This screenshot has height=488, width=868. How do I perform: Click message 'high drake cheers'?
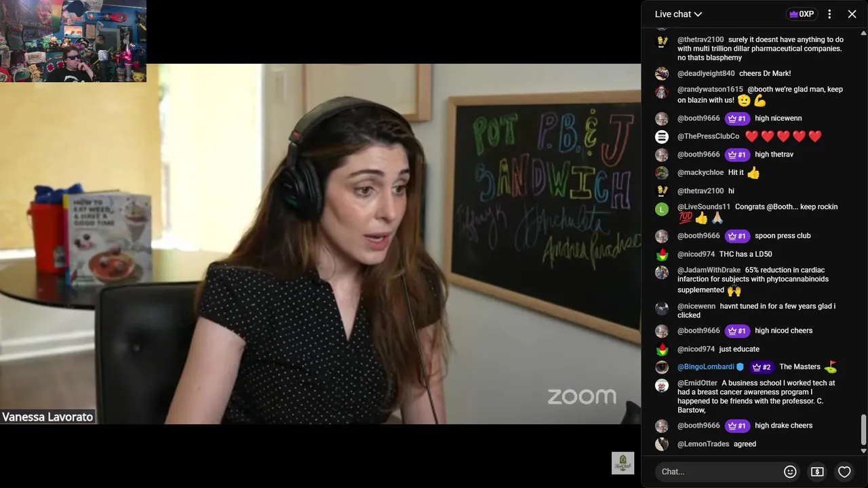783,426
